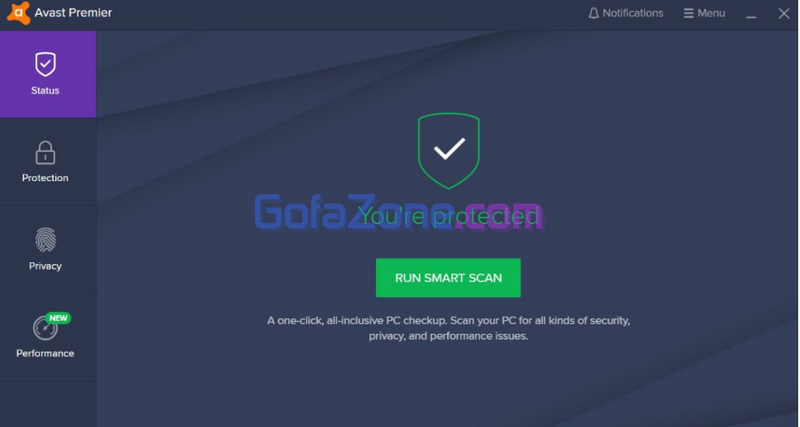Close the Avast Premier window
This screenshot has width=800, height=427.
(x=784, y=13)
